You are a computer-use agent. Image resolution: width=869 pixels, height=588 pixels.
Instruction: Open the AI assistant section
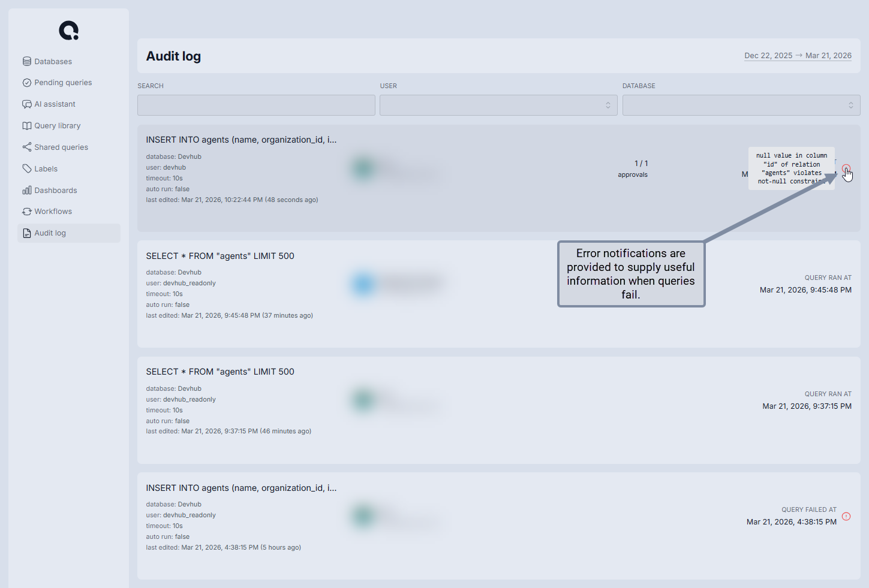(x=69, y=104)
